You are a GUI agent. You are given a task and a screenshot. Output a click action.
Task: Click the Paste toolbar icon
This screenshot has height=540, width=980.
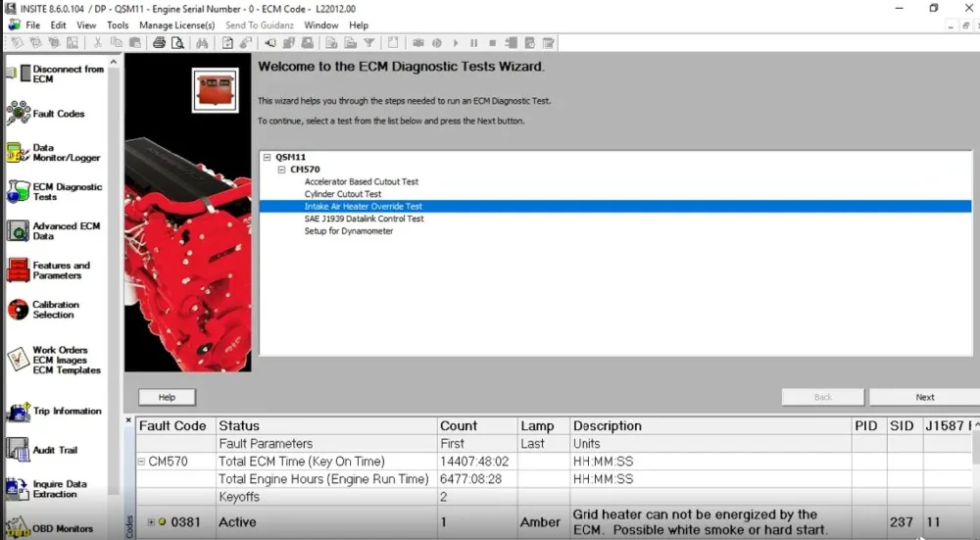click(x=135, y=43)
